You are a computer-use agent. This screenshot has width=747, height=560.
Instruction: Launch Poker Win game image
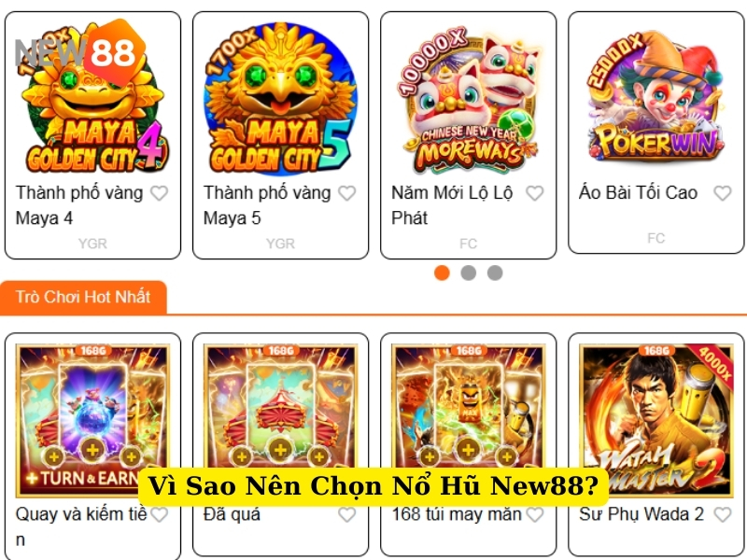[656, 95]
